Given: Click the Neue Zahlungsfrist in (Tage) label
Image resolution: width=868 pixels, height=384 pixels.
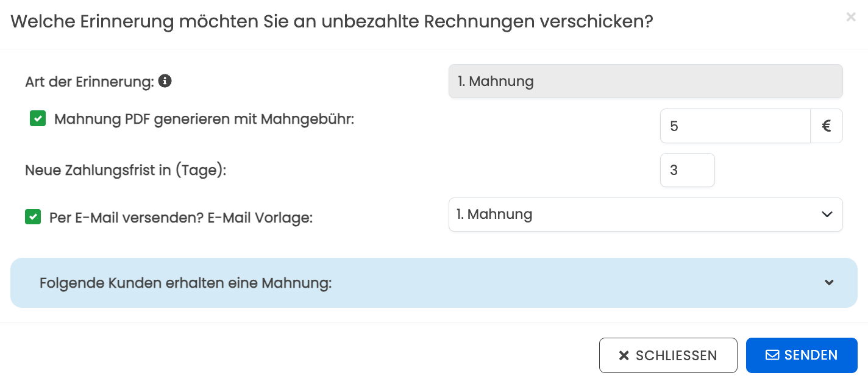Looking at the screenshot, I should [126, 170].
